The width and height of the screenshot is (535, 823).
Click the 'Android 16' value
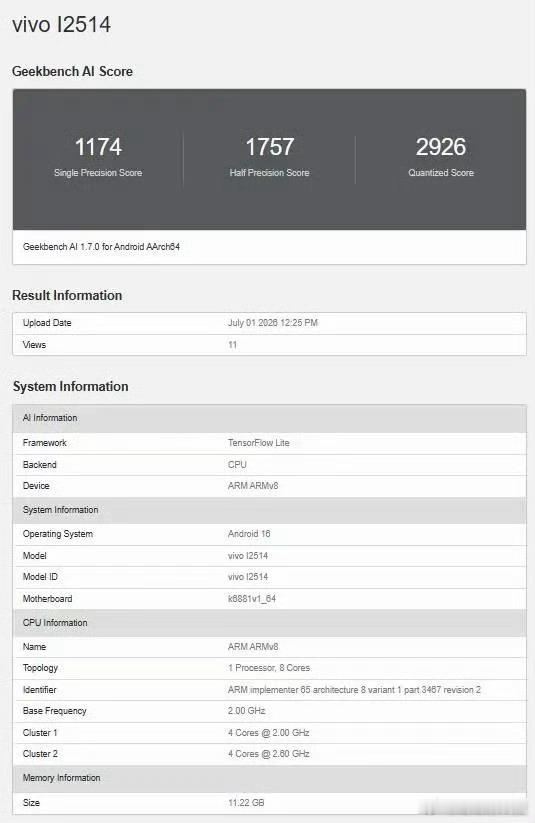pos(249,534)
